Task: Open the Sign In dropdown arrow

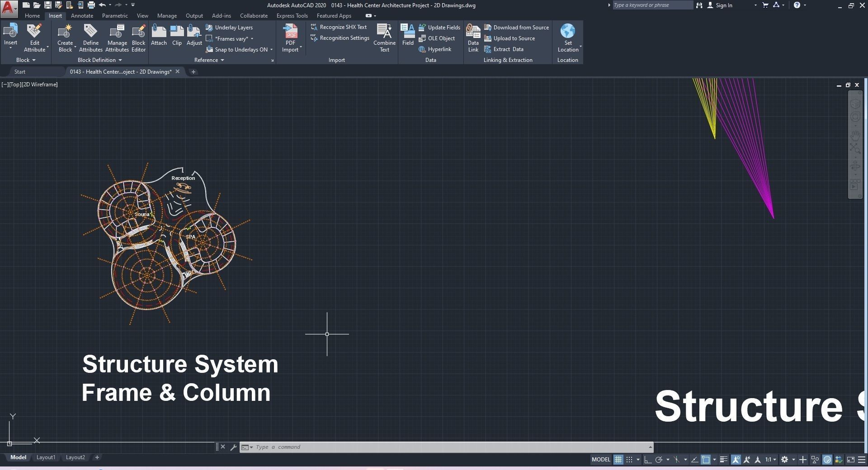Action: point(755,5)
